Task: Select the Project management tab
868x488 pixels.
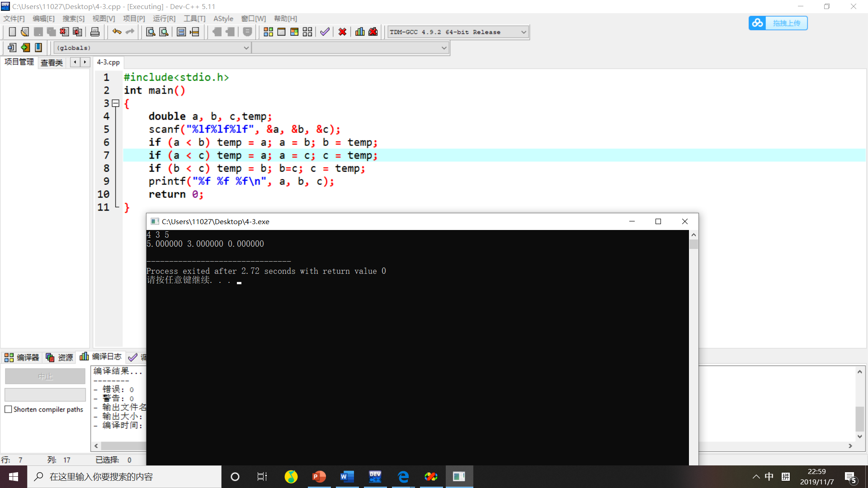Action: point(19,62)
